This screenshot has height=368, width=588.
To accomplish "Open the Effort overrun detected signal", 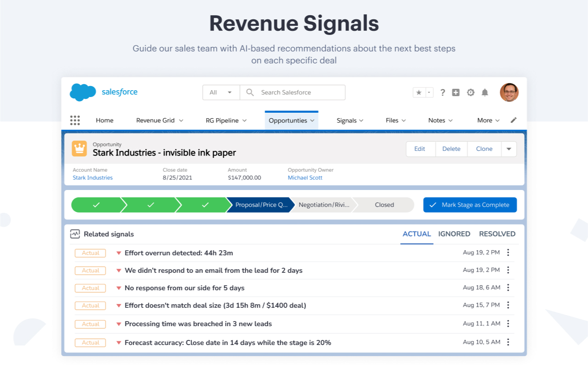I will 179,253.
